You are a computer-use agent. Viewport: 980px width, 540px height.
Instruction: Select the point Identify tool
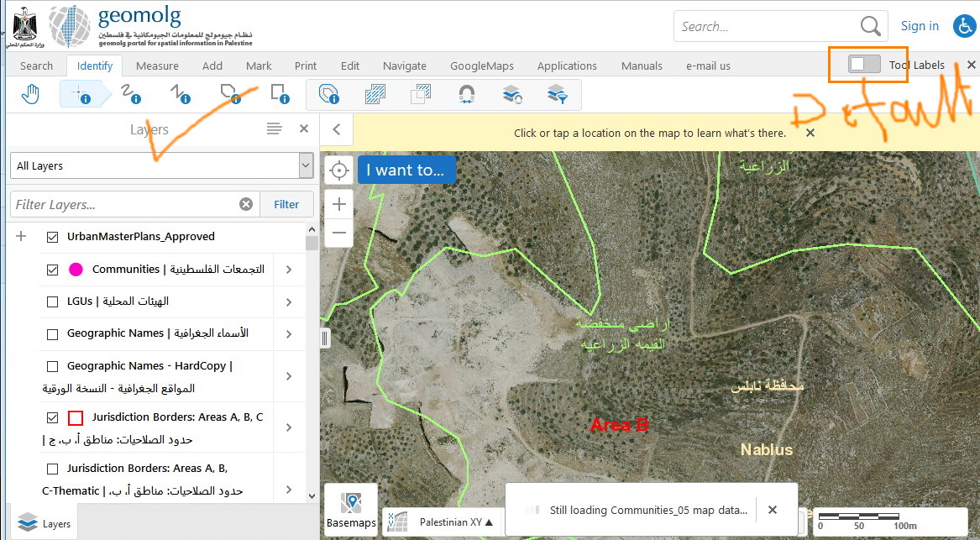pyautogui.click(x=81, y=94)
